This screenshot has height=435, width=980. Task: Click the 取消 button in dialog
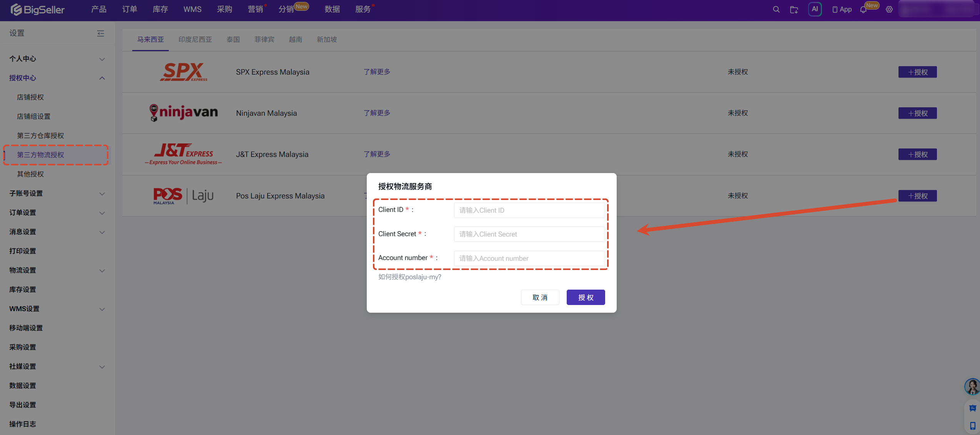pyautogui.click(x=540, y=297)
